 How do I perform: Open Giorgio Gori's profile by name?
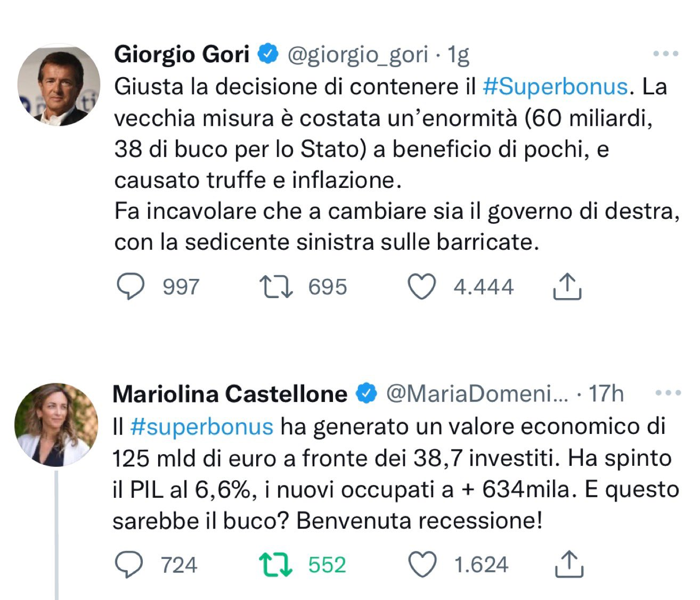click(182, 54)
